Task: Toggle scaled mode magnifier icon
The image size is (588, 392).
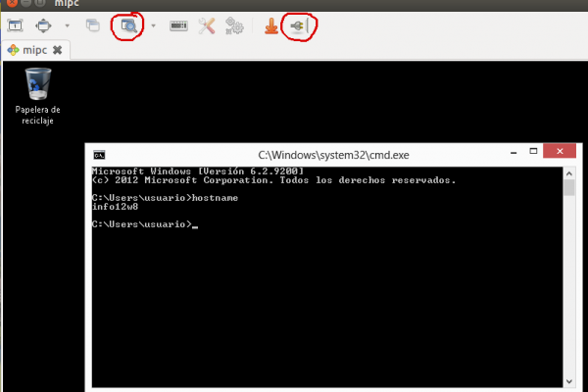Action: (x=128, y=25)
